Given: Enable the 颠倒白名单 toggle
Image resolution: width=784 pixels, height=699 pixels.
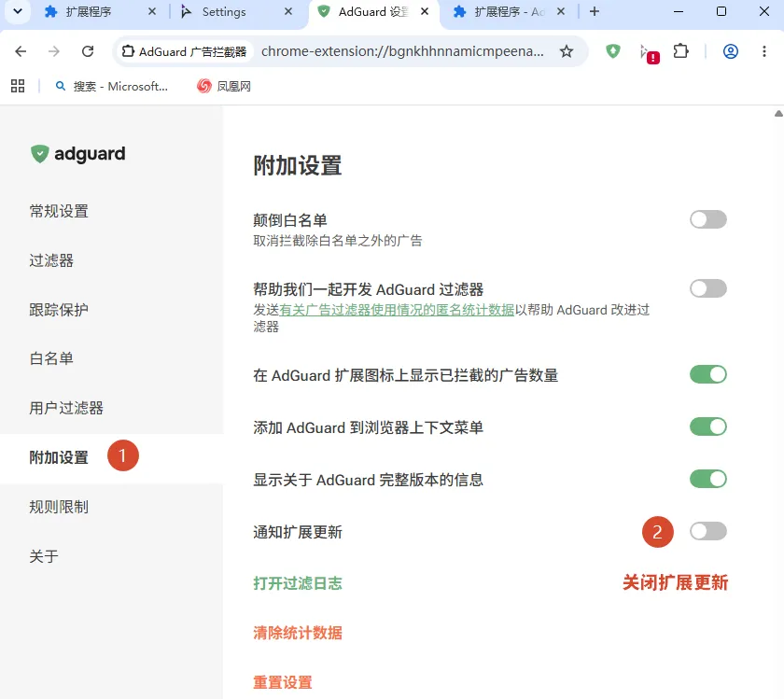Looking at the screenshot, I should (708, 219).
